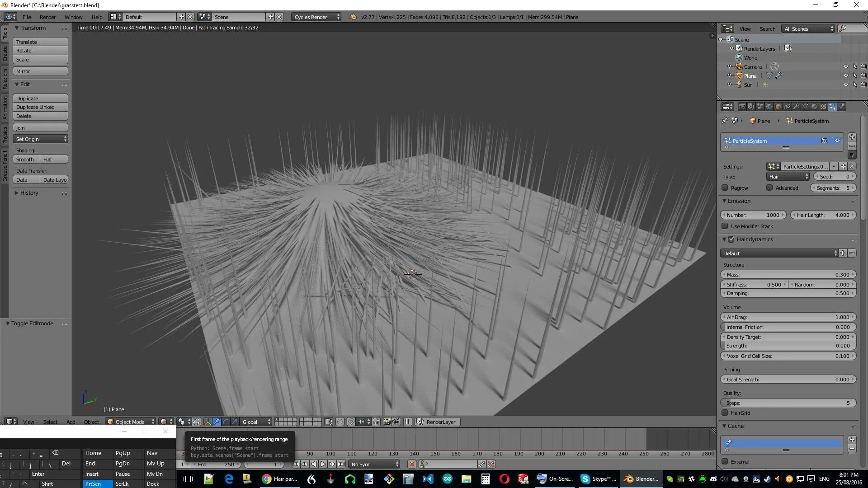Open the Global orientation dropdown
868x488 pixels.
click(256, 422)
